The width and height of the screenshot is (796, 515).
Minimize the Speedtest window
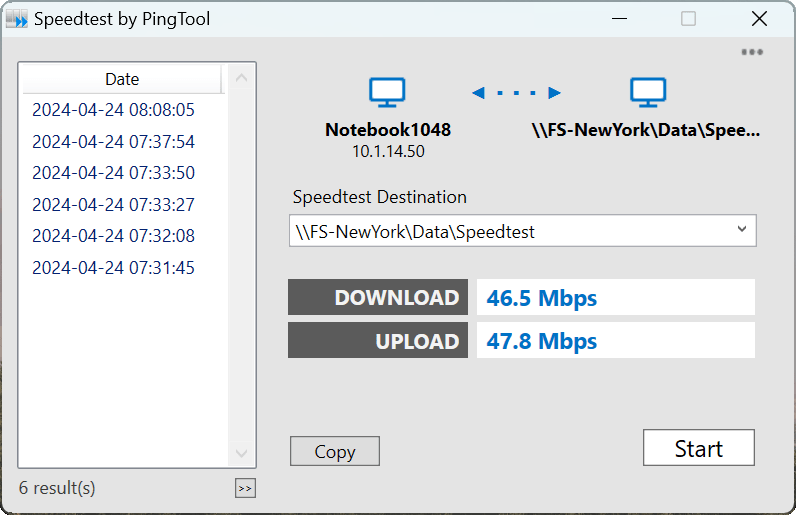tap(619, 19)
